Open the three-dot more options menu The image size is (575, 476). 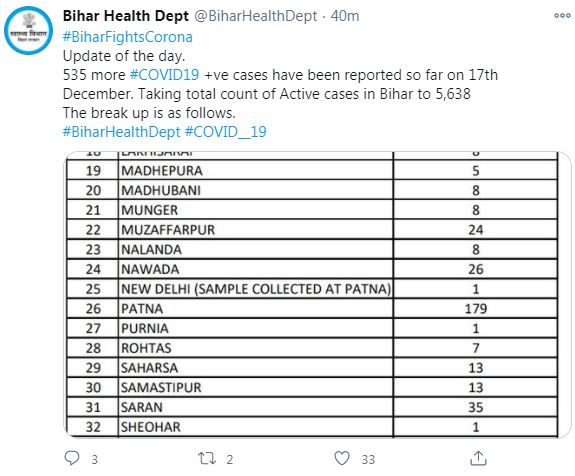[x=562, y=15]
